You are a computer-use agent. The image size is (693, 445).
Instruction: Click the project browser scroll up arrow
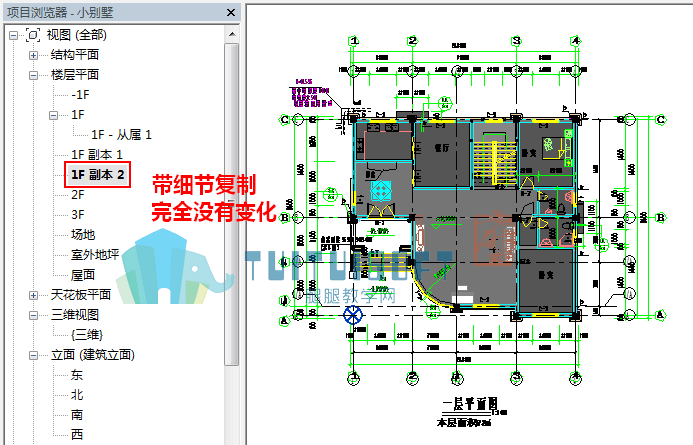point(232,34)
